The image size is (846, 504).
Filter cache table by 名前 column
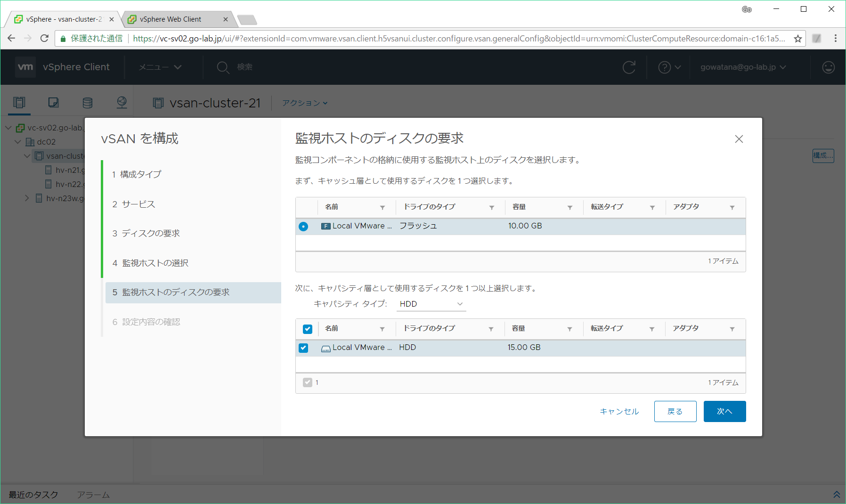(x=382, y=207)
